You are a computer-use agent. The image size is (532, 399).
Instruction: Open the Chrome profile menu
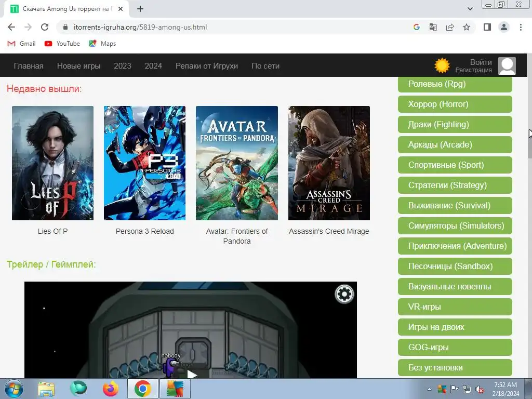point(504,27)
